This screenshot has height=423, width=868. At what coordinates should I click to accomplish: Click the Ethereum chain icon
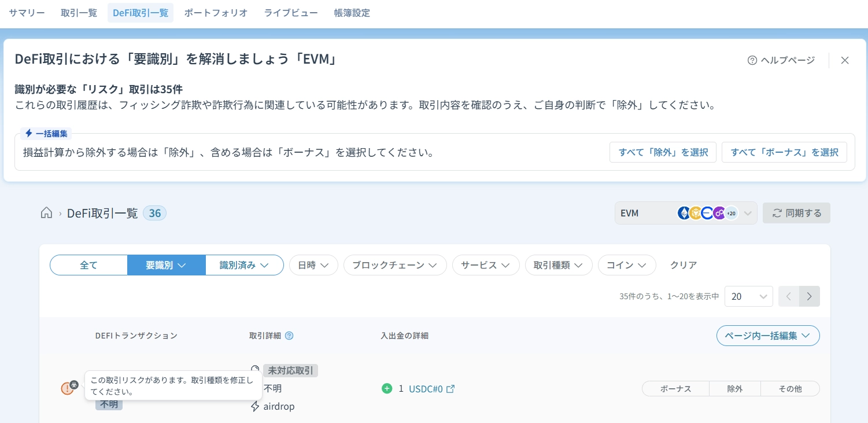pos(684,213)
